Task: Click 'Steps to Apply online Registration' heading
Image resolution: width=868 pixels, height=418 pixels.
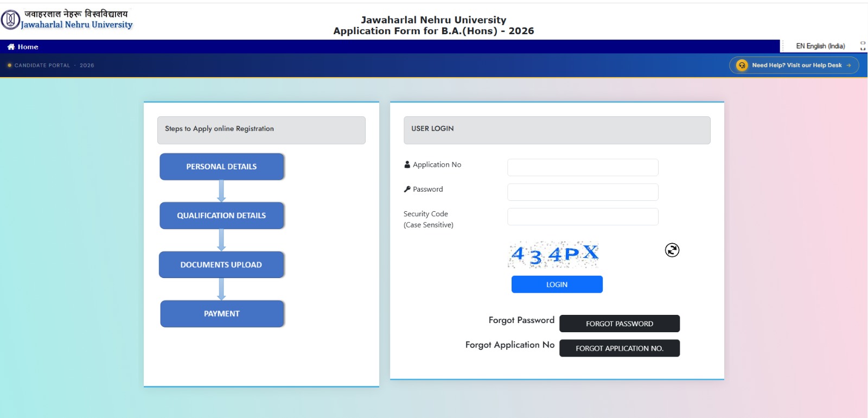Action: tap(219, 129)
